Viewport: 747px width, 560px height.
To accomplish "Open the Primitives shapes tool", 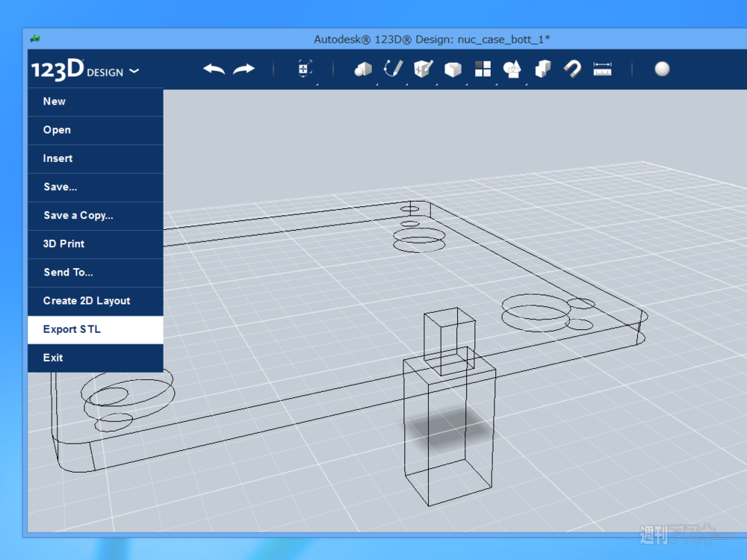I will tap(363, 69).
